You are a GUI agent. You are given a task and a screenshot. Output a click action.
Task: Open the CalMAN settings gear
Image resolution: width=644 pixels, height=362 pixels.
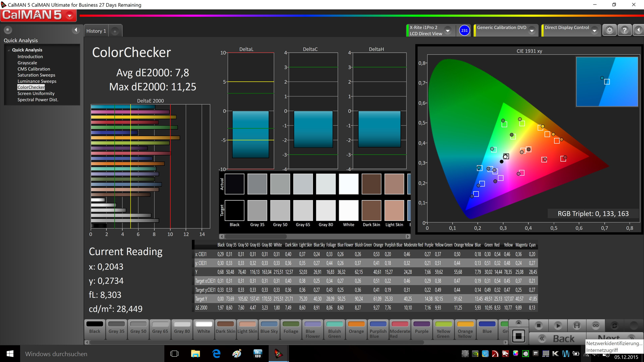[609, 31]
